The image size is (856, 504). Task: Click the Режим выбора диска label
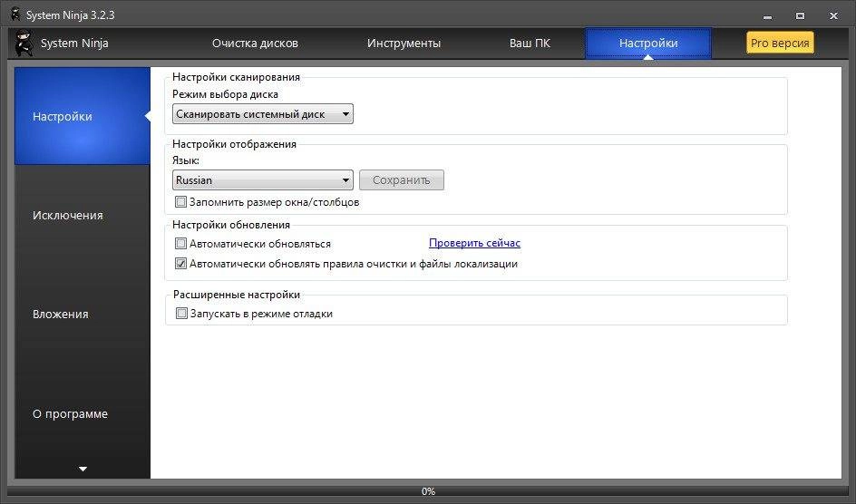click(x=225, y=93)
